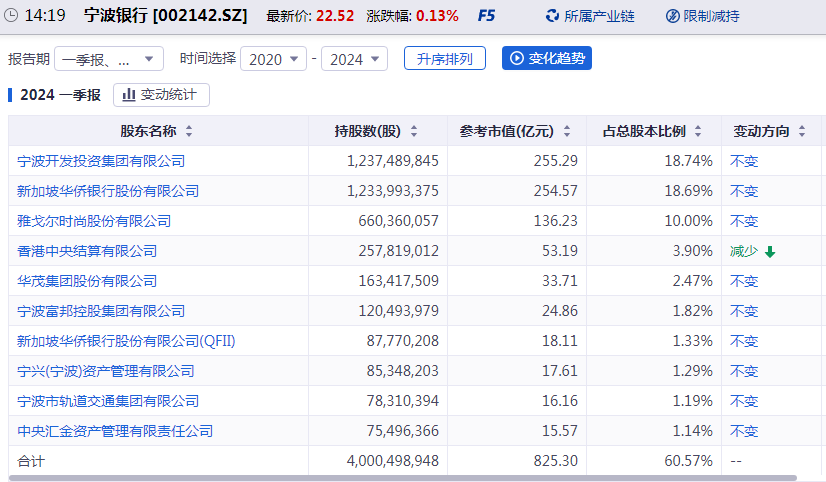Click the 升序排列 button
This screenshot has width=826, height=482.
point(445,58)
